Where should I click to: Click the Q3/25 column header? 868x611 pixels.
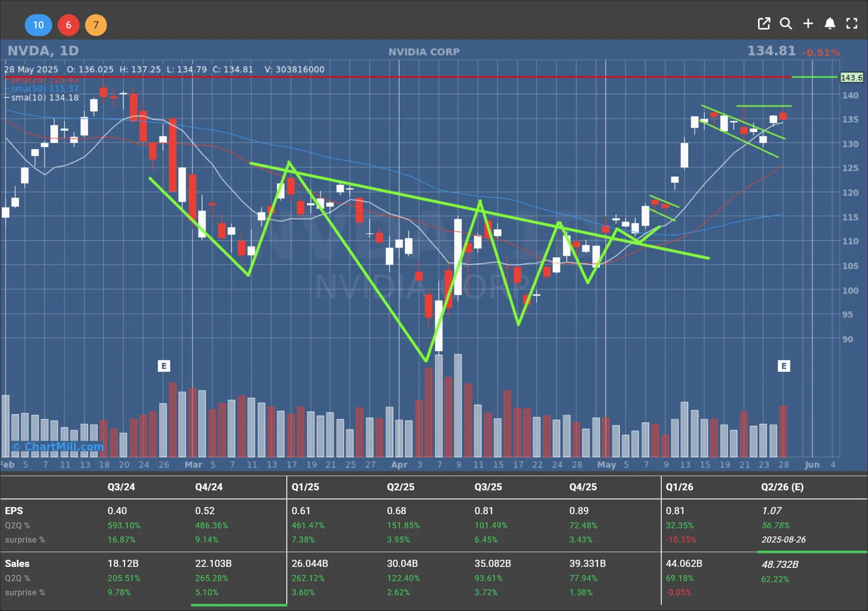tap(488, 487)
